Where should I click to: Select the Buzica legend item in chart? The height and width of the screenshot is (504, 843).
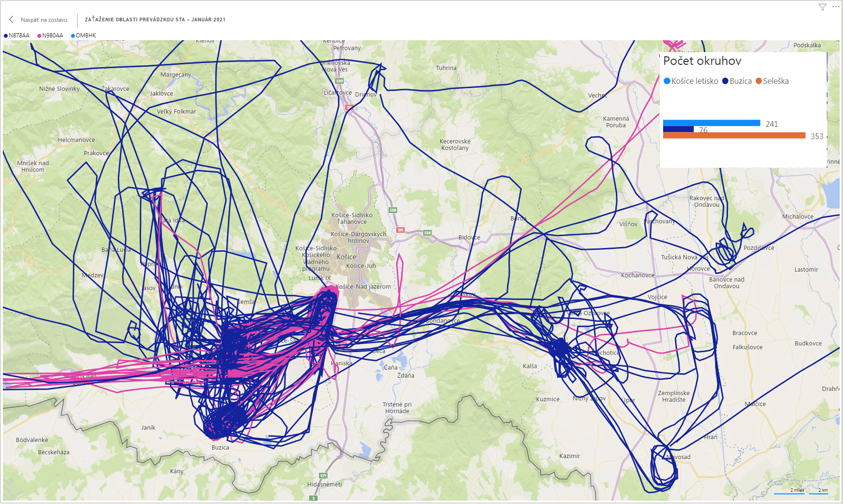point(737,81)
